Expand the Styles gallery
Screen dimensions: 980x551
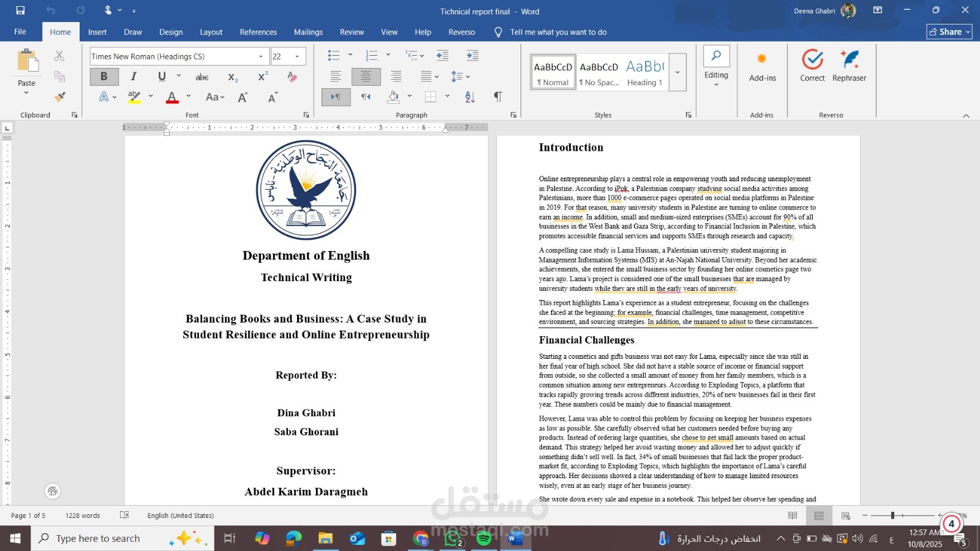point(677,72)
